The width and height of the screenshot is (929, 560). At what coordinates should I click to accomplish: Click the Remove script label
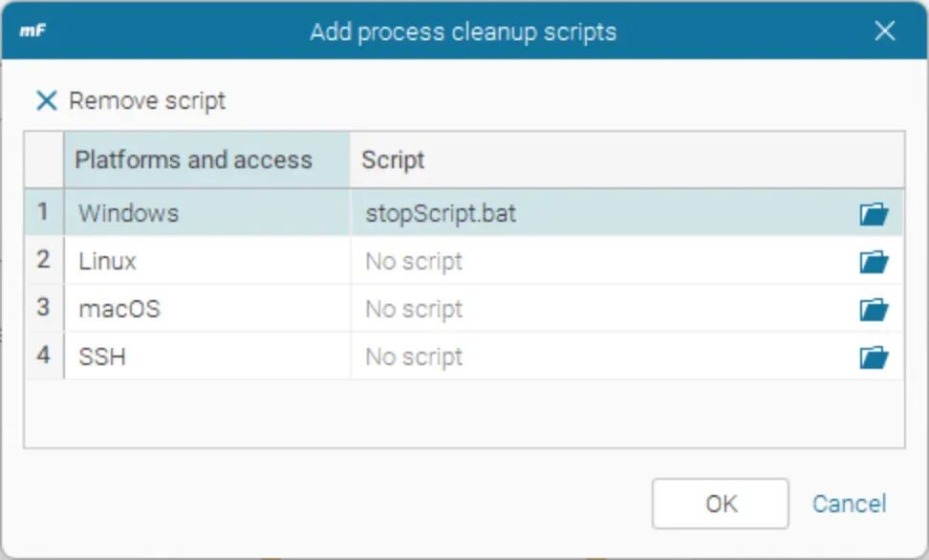(147, 100)
